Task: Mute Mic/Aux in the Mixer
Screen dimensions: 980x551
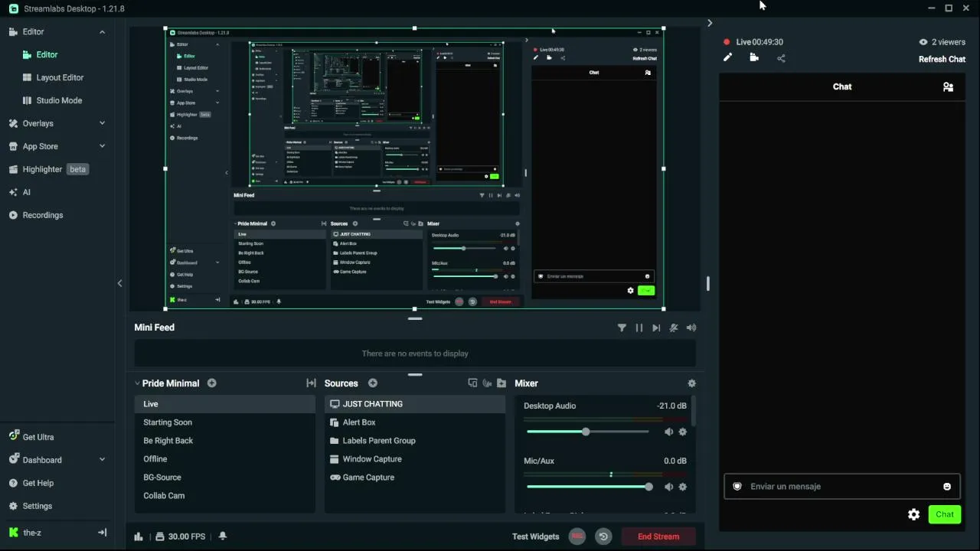Action: (x=668, y=487)
